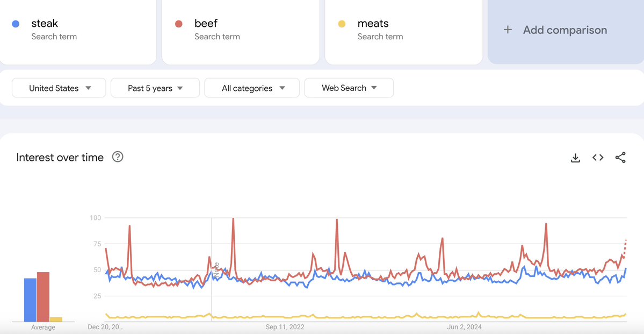Click the yellow dot beside meats
Image resolution: width=644 pixels, height=334 pixels.
pyautogui.click(x=342, y=24)
